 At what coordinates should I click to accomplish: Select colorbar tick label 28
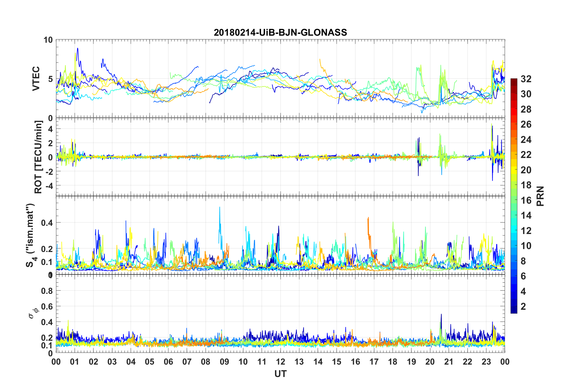click(x=526, y=109)
